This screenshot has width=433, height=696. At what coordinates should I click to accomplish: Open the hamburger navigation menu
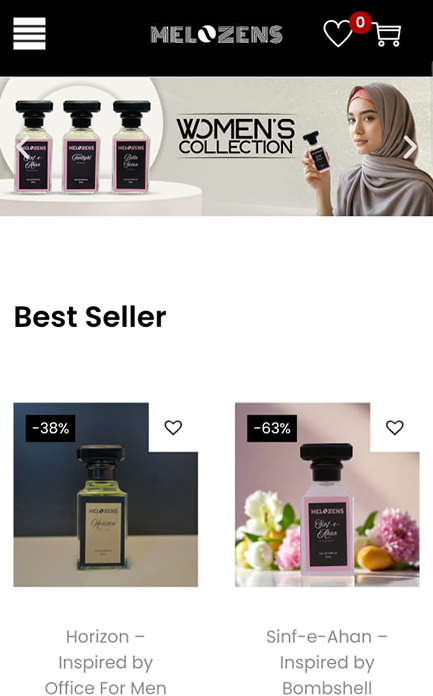click(x=29, y=33)
